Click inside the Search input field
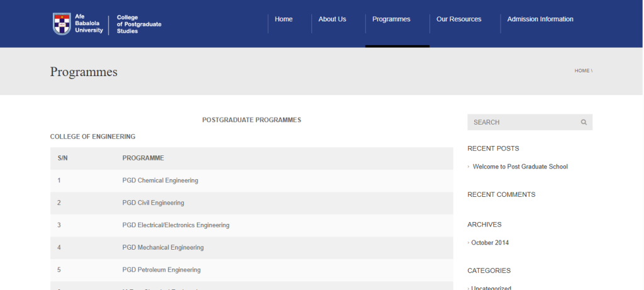 tap(522, 122)
